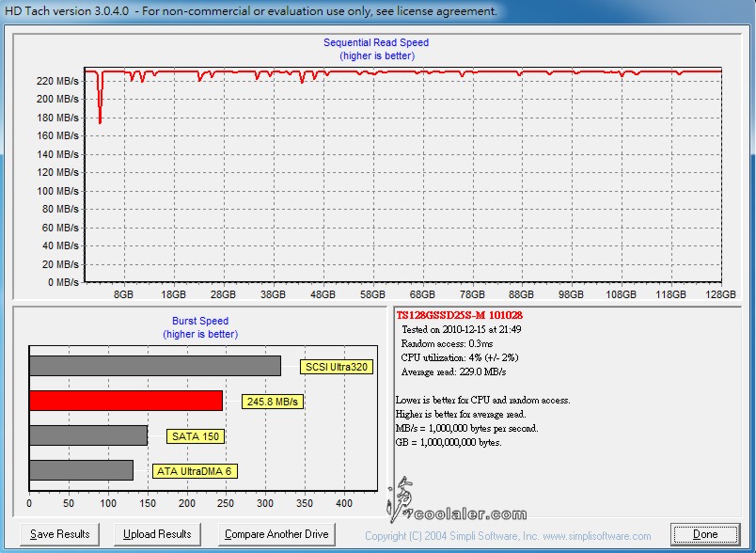
Task: Select 'Tested on 2010-12-15 at 21:49' text
Action: (461, 329)
